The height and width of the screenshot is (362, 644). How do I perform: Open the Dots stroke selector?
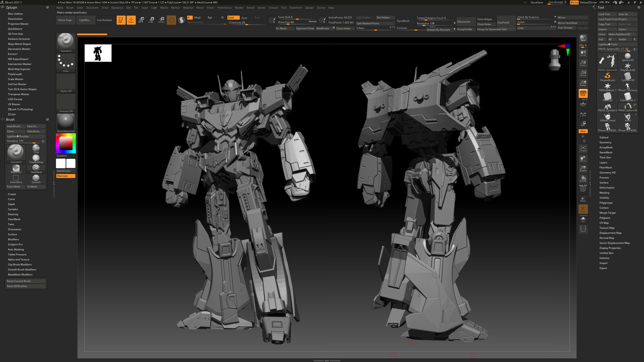click(66, 63)
